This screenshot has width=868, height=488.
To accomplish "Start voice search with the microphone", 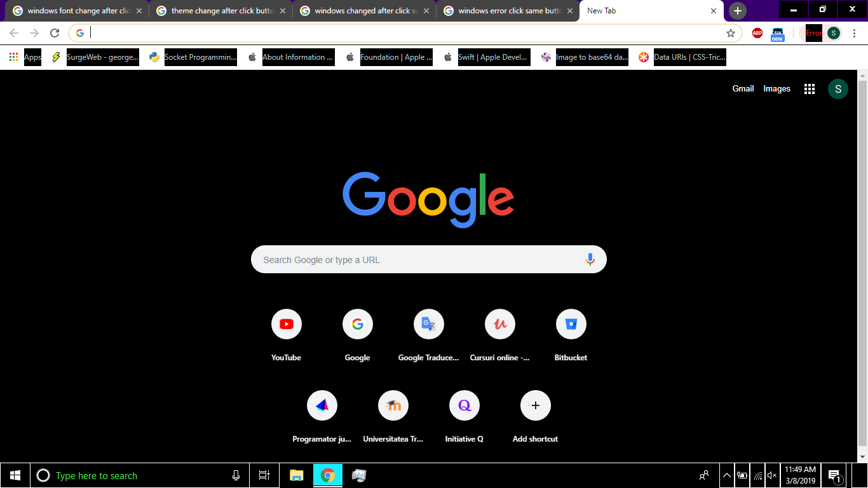I will pyautogui.click(x=590, y=259).
